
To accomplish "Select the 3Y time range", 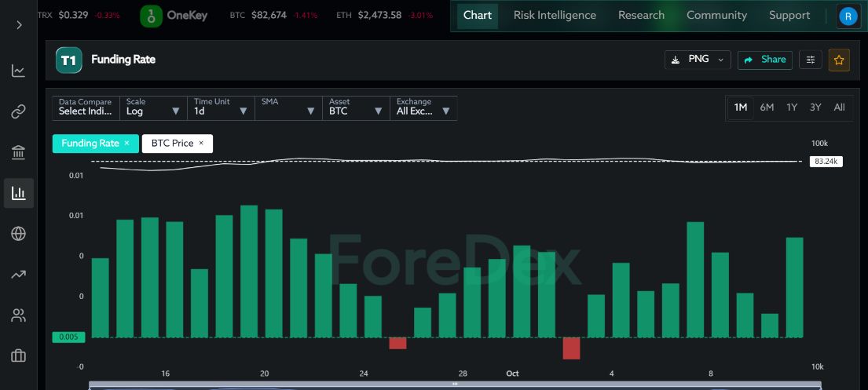I will pos(815,108).
